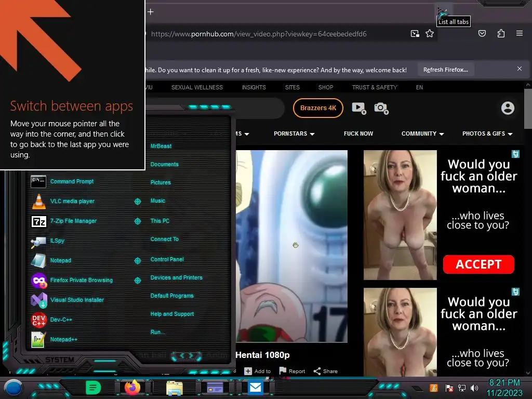Click the Save to Pocket icon
The width and height of the screenshot is (532, 399).
pyautogui.click(x=482, y=33)
